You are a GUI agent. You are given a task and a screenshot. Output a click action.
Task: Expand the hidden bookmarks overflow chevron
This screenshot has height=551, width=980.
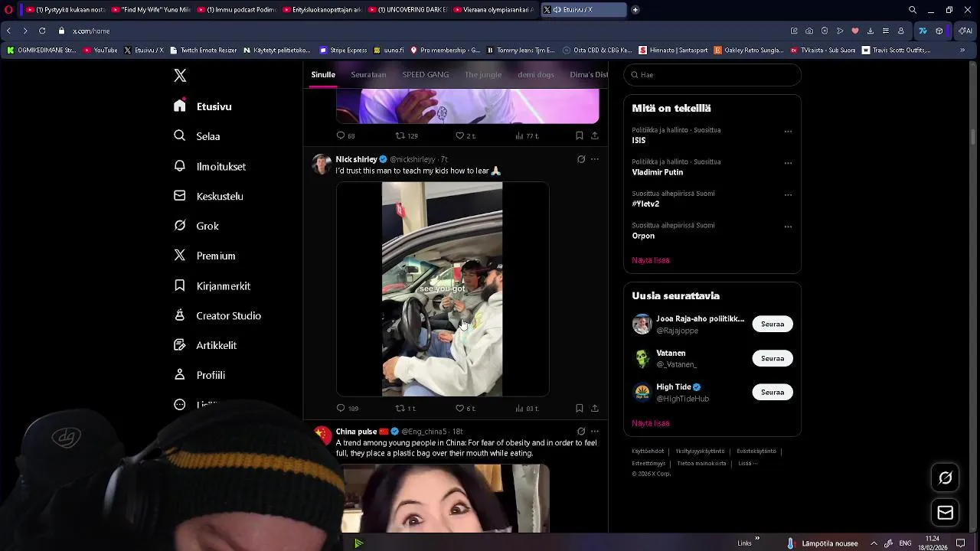962,50
